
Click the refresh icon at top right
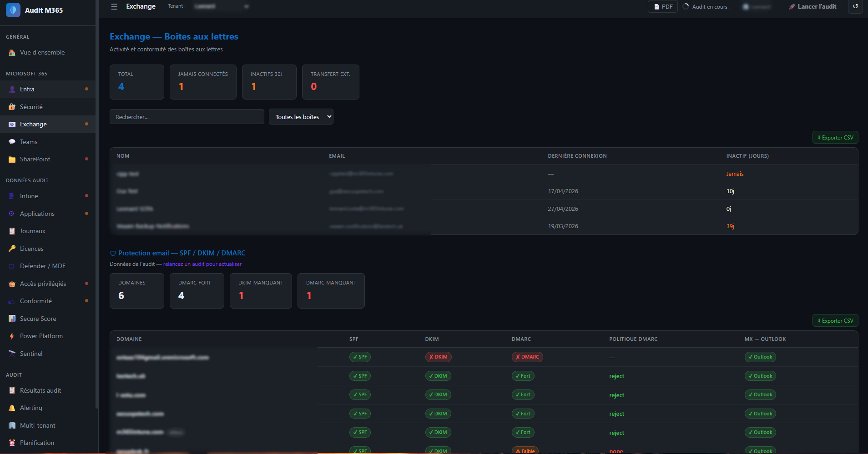tap(855, 7)
